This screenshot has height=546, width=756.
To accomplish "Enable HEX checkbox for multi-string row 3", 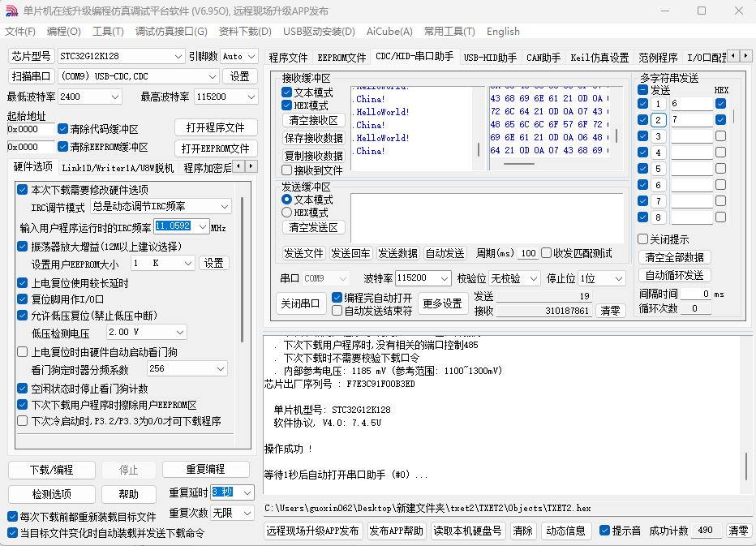I will tap(721, 136).
